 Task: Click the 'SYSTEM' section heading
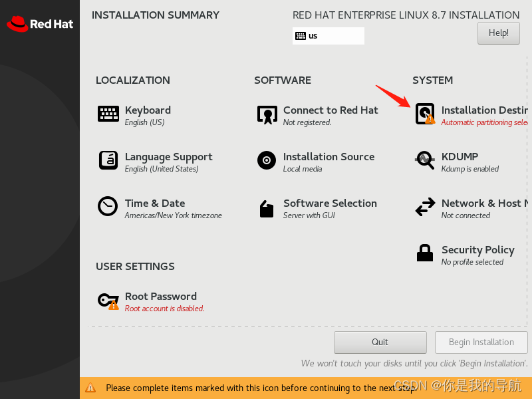432,80
